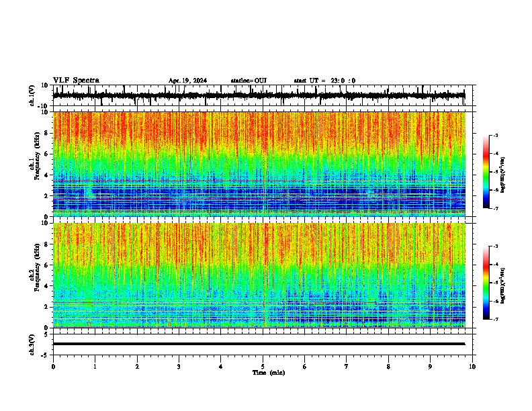The image size is (532, 411).
Task: Click time axis tick label '10'
Action: (472, 367)
